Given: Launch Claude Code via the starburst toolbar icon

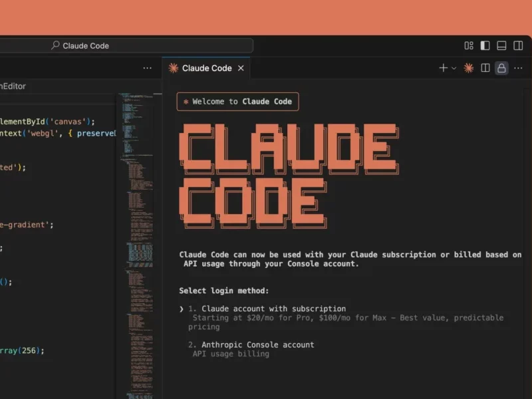Looking at the screenshot, I should click(468, 68).
